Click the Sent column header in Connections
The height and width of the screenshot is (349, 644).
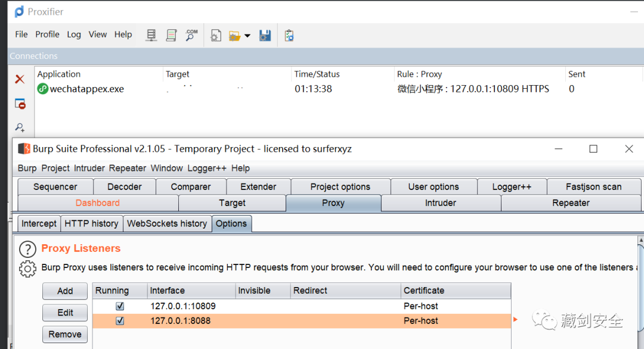(603, 74)
